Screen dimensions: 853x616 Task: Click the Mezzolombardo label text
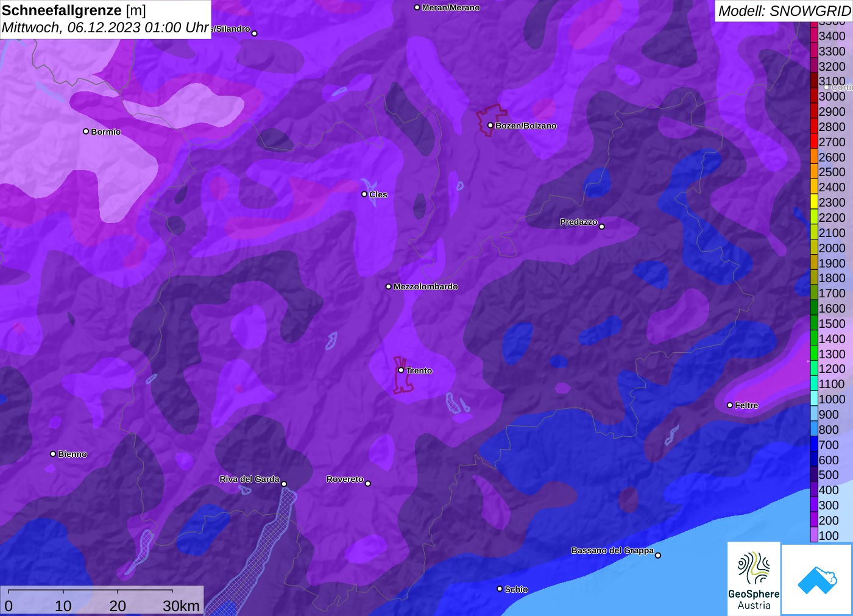tap(426, 286)
